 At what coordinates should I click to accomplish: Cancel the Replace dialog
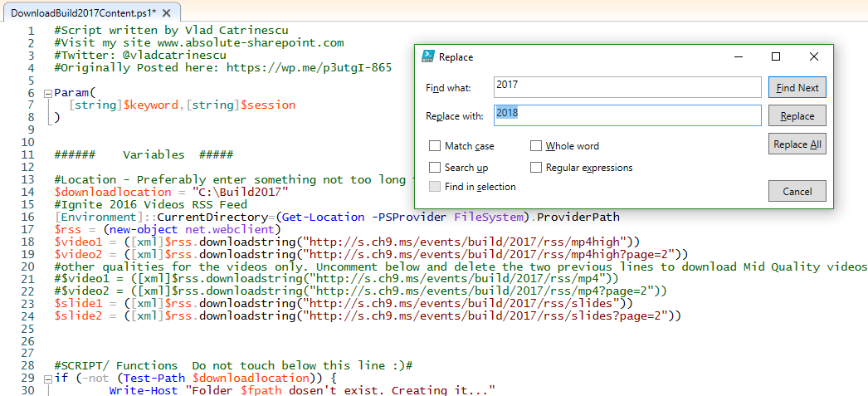pyautogui.click(x=797, y=191)
